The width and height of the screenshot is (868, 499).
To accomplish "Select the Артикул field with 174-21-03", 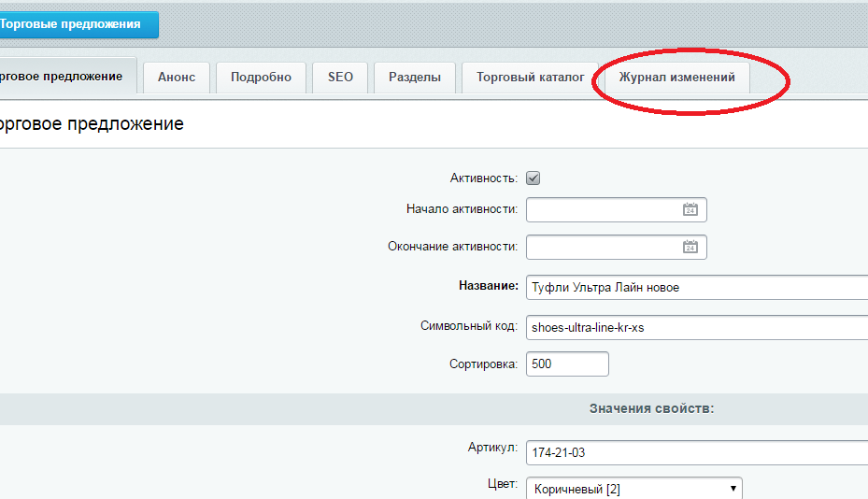I will point(696,453).
